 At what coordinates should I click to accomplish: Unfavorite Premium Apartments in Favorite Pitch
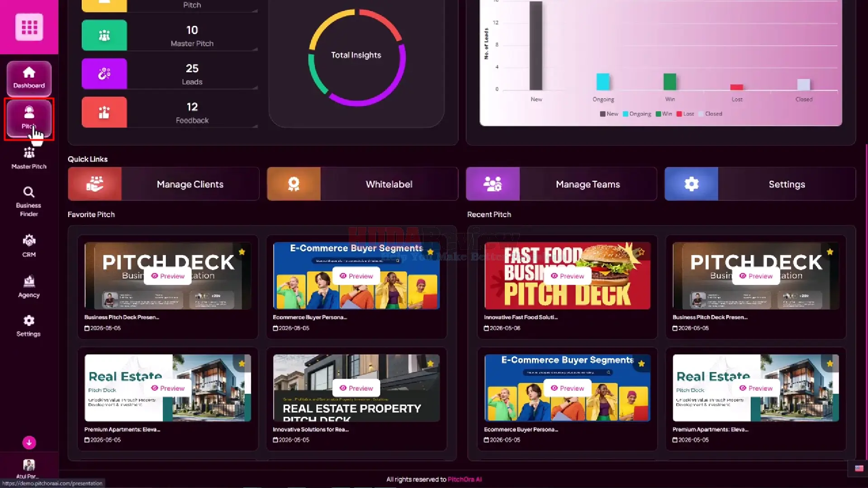click(242, 364)
